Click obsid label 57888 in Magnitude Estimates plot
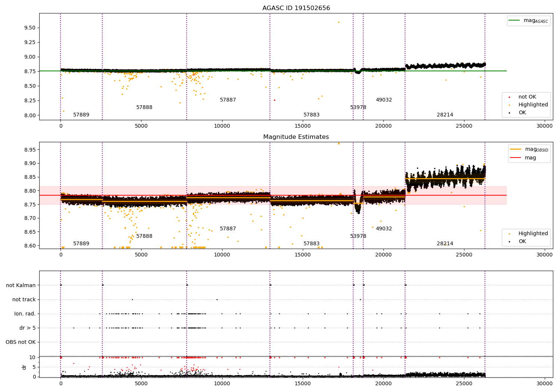560x392 pixels. coord(144,236)
